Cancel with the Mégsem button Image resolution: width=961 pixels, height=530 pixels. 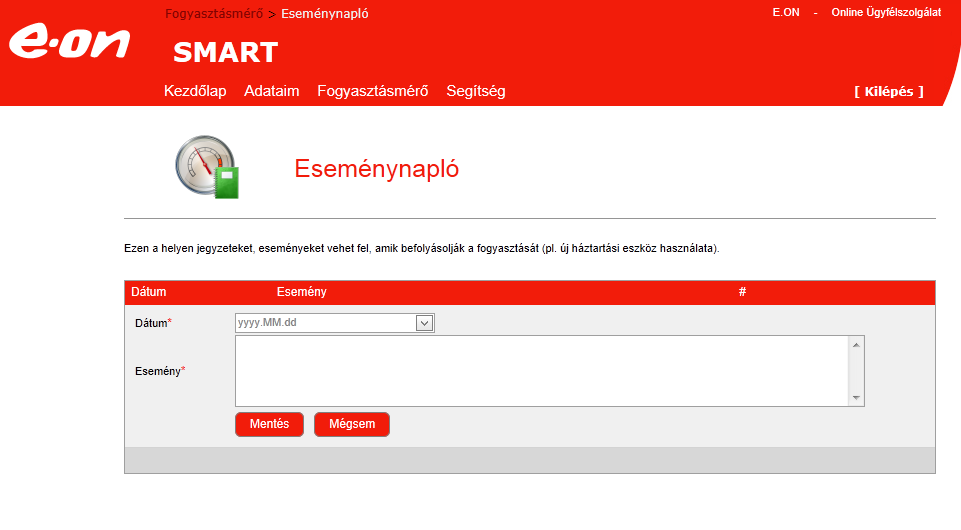click(x=352, y=424)
